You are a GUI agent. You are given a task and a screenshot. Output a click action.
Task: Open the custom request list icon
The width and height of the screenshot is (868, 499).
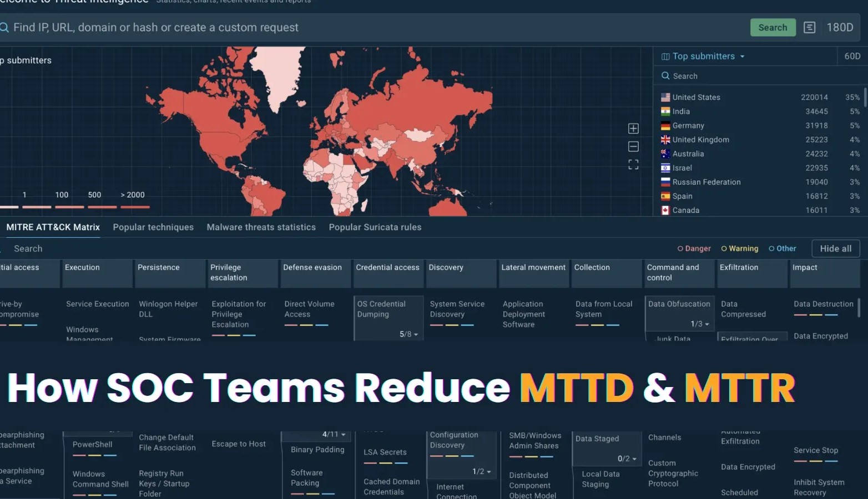tap(809, 27)
